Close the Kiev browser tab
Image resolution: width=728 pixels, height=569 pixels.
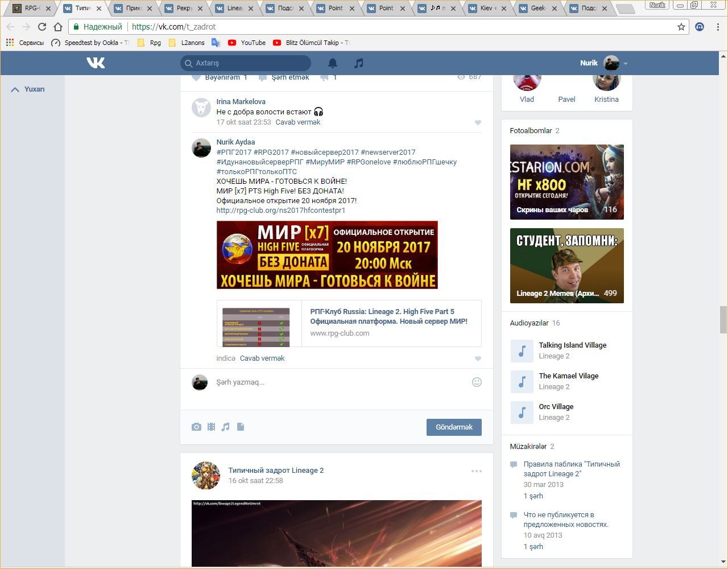[504, 9]
